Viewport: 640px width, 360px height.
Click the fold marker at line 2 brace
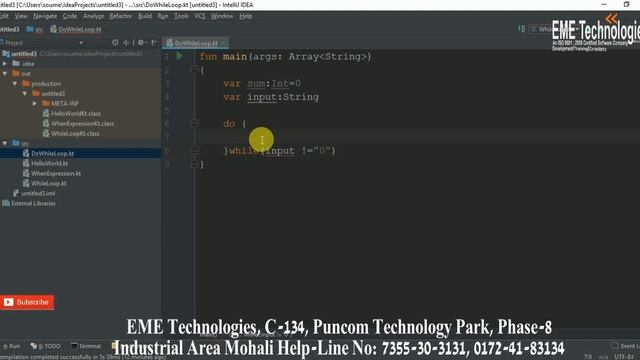click(x=195, y=70)
